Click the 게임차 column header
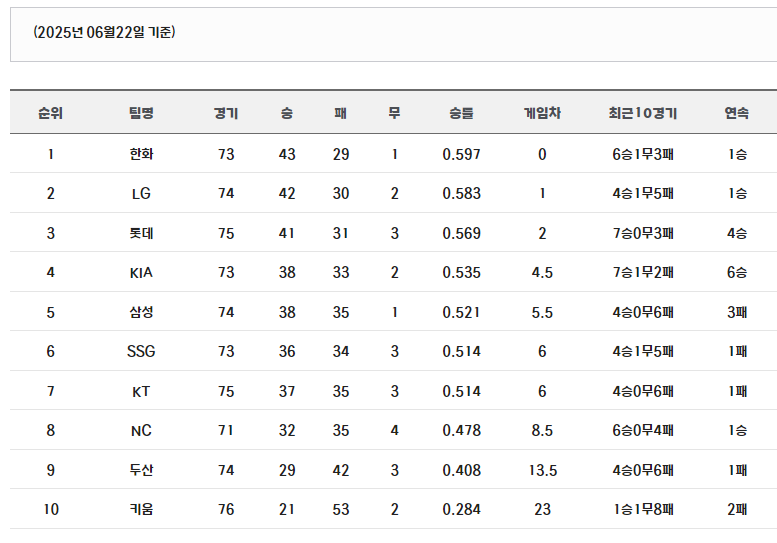 coord(542,113)
